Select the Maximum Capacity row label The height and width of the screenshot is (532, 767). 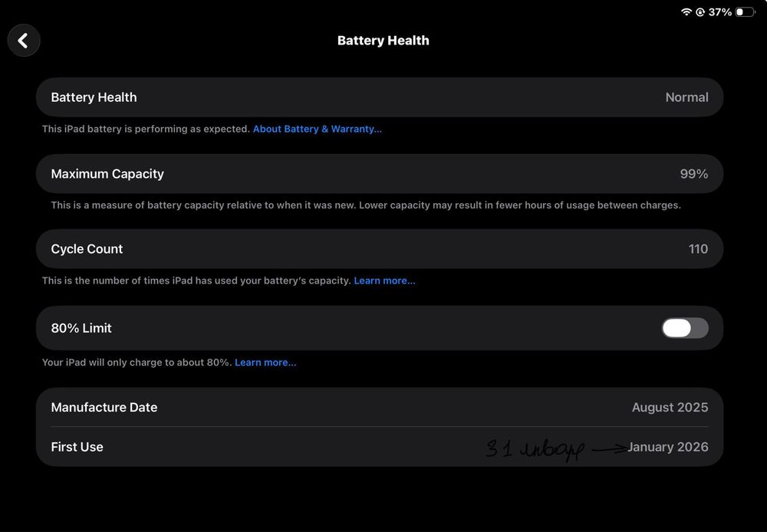click(x=107, y=174)
